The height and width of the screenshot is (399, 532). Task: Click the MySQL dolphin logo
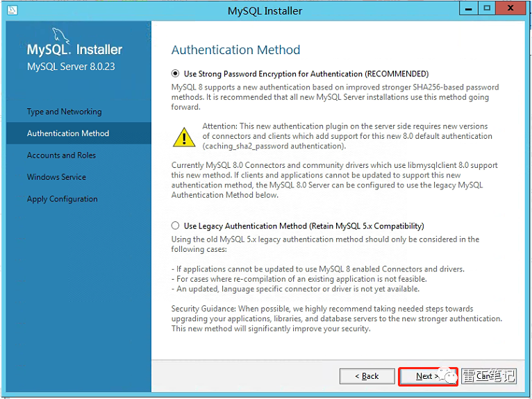[60, 35]
